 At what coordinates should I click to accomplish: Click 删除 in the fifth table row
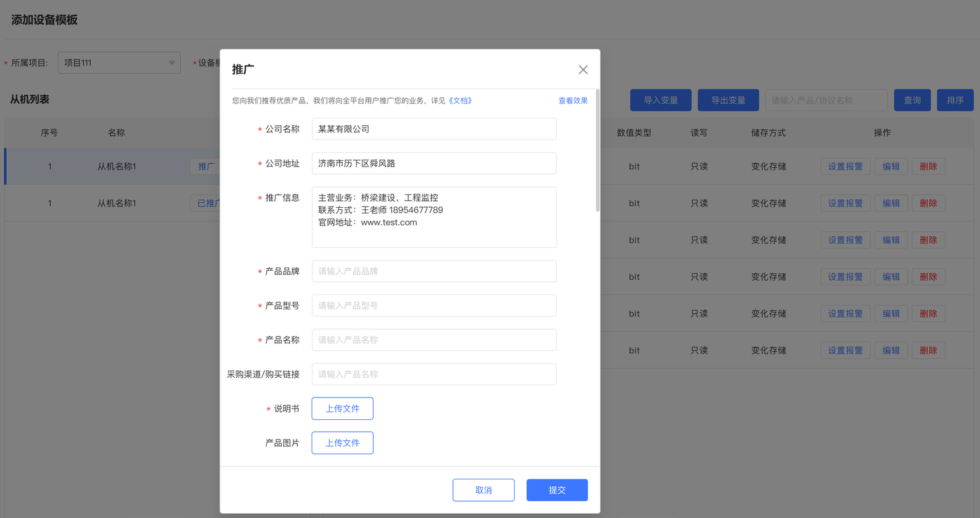929,314
